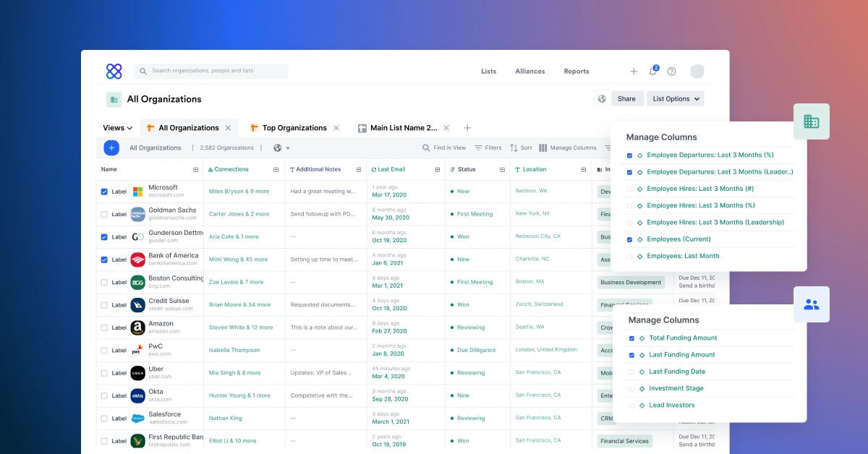Open the List Options dropdown

(676, 99)
